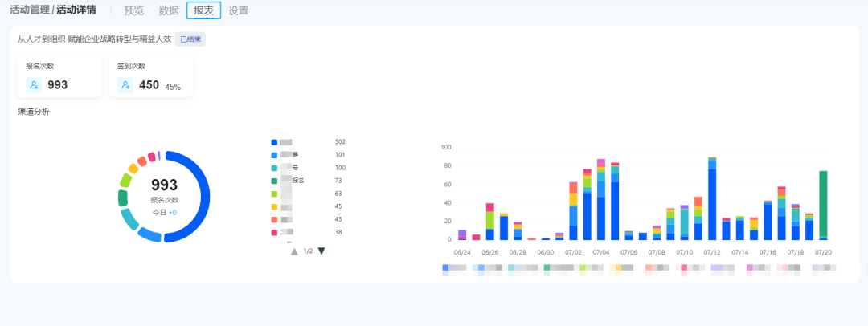Click the orange legend marker with 43

tap(274, 219)
